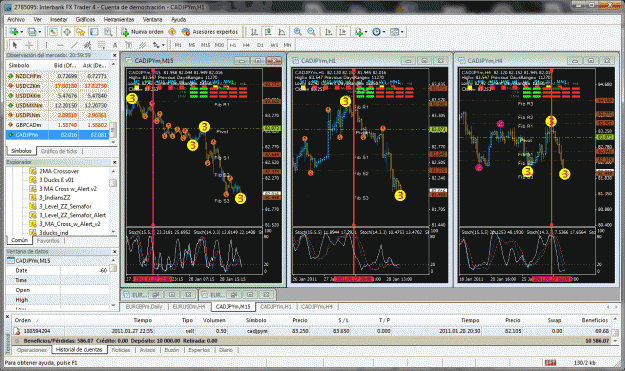Switch to the D1 timeframe
This screenshot has width=625, height=371.
click(260, 45)
